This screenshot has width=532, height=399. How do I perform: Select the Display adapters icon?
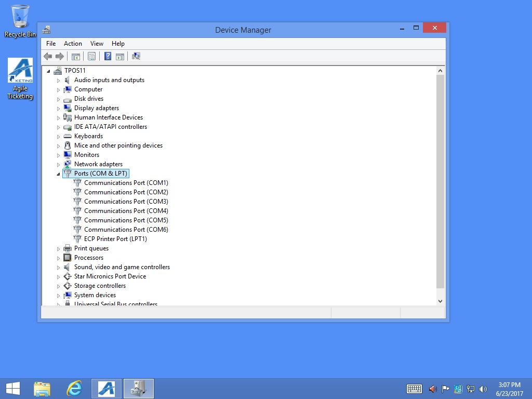point(68,108)
